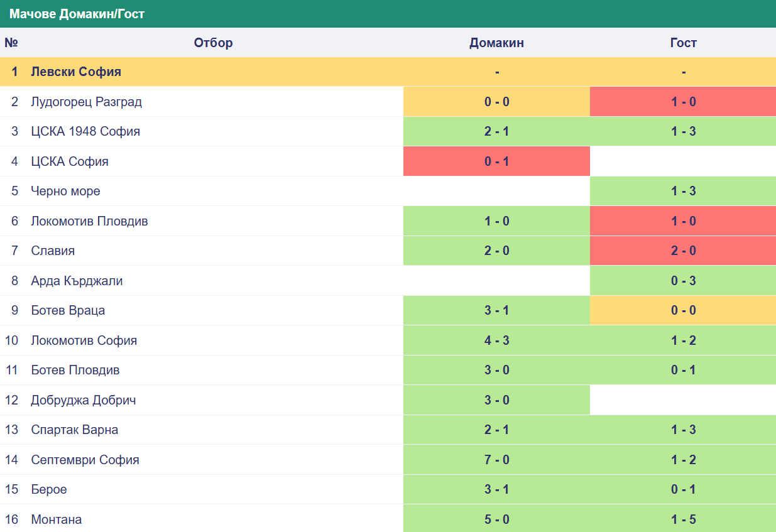Click the Домакин column header
This screenshot has height=532, width=776.
click(x=496, y=43)
